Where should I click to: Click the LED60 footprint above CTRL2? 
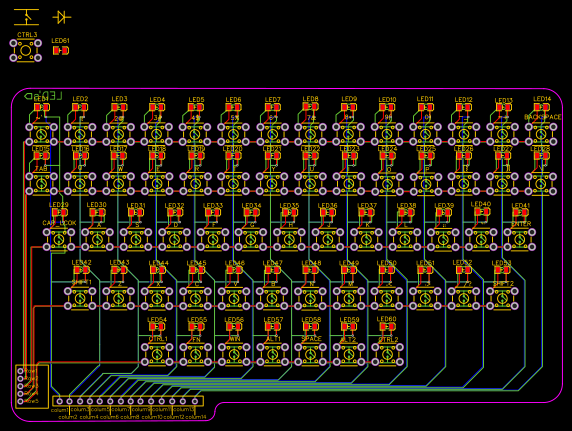387,327
